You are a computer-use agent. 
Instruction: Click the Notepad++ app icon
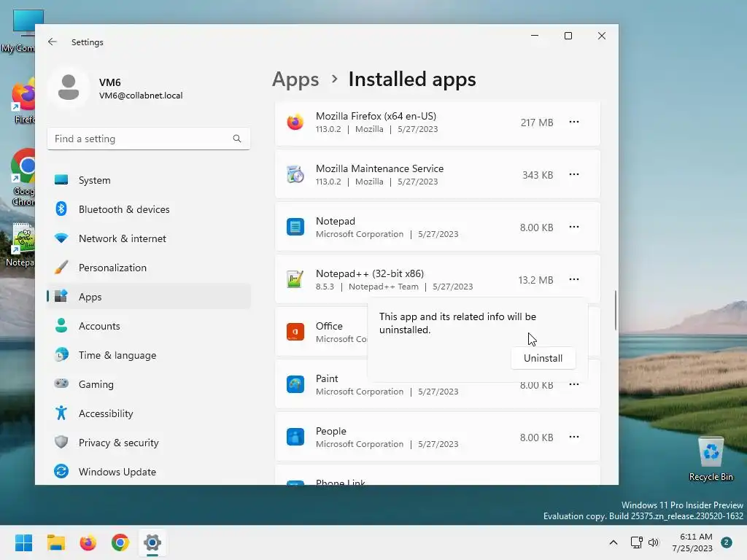click(295, 279)
